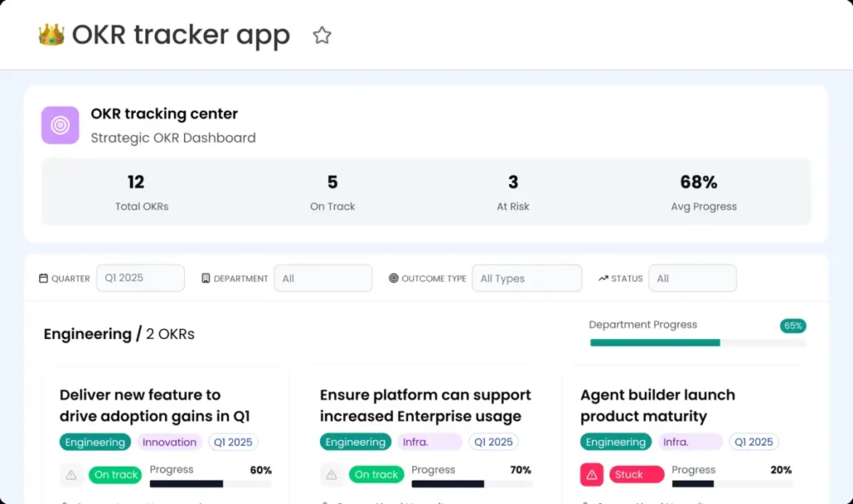Click the Engineering / 2 OKRs heading
This screenshot has height=504, width=853.
click(x=119, y=334)
